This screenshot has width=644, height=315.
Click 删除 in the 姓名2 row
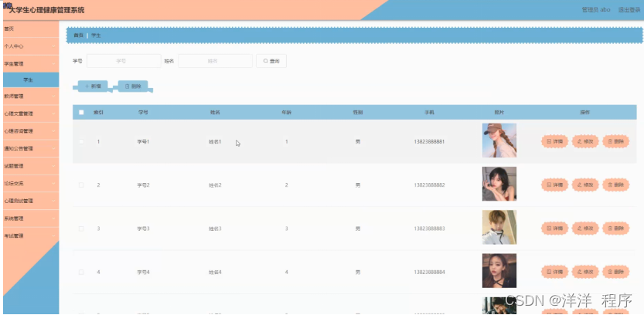pos(615,185)
